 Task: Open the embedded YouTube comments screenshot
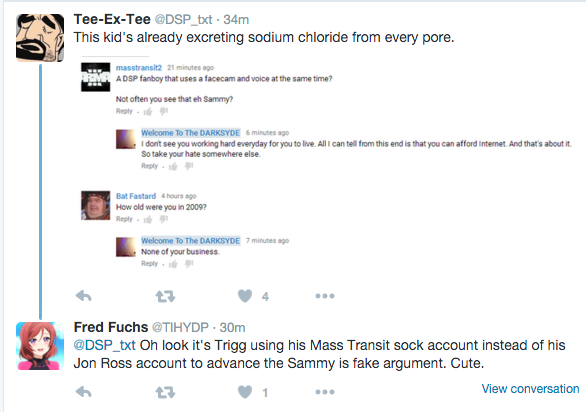(x=326, y=164)
